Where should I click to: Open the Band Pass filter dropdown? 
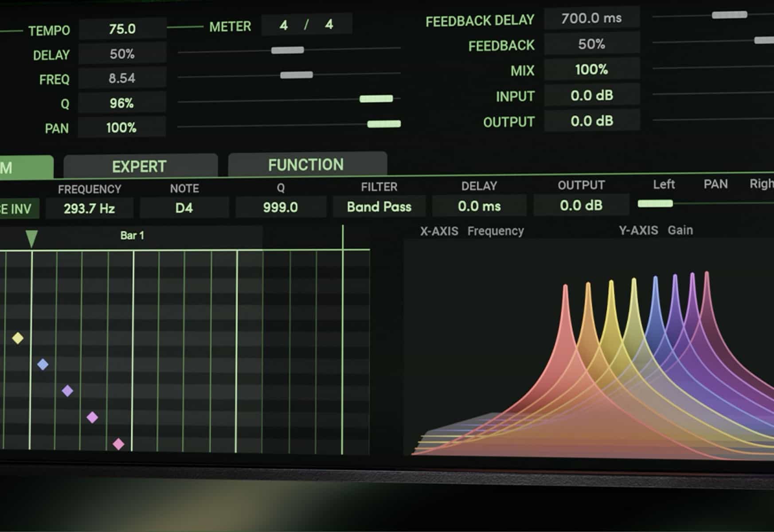tap(379, 207)
